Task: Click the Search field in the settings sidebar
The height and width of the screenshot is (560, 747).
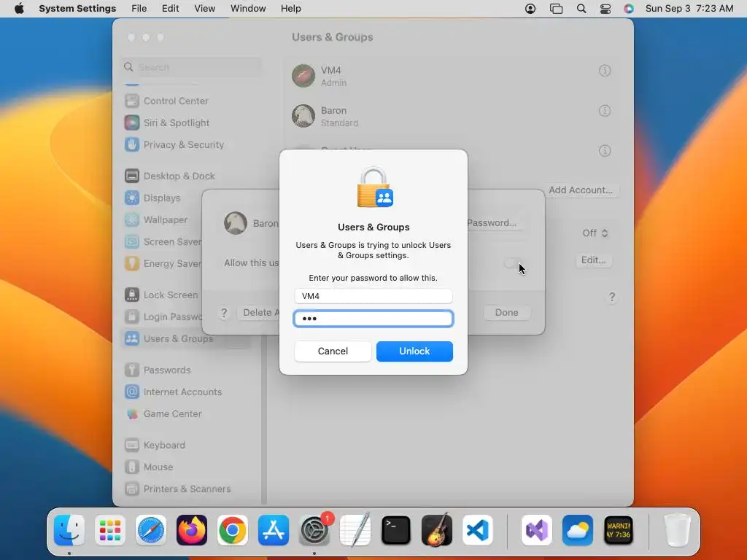Action: (192, 67)
